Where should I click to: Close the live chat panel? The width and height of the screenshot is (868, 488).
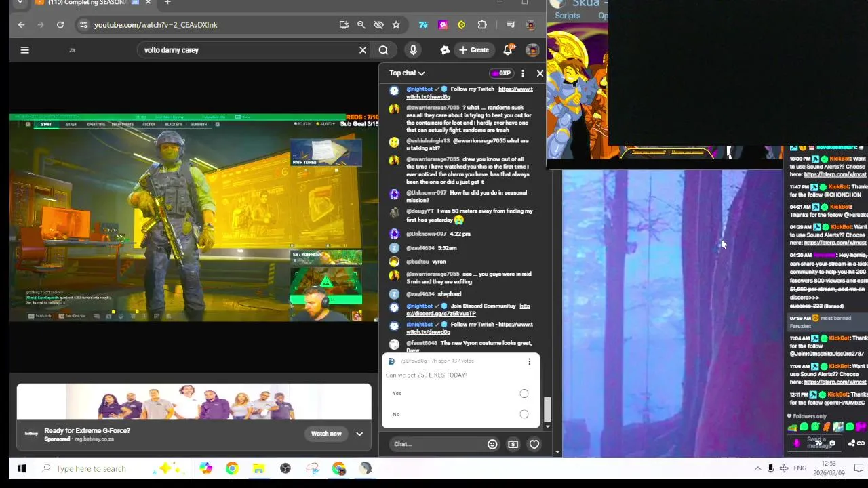click(540, 73)
